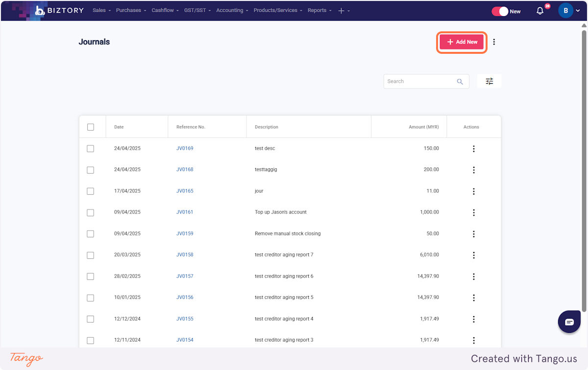Expand the Reports menu
The width and height of the screenshot is (588, 370).
(x=319, y=10)
